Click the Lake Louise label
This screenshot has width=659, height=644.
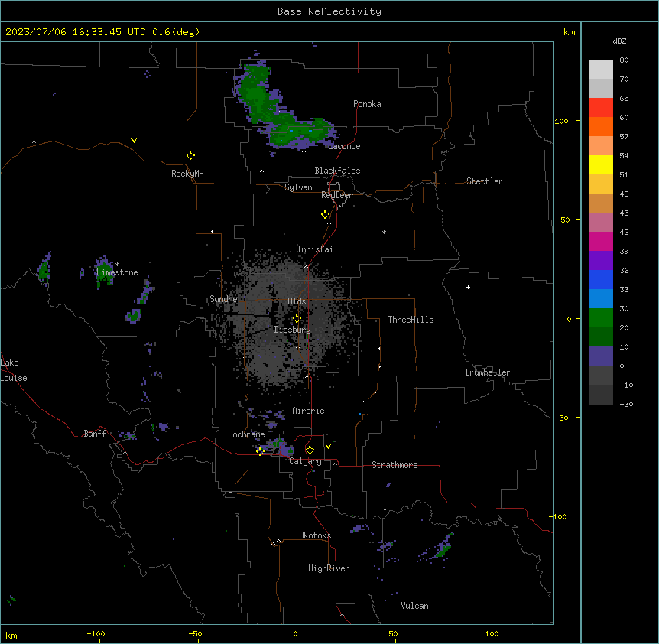coord(14,370)
